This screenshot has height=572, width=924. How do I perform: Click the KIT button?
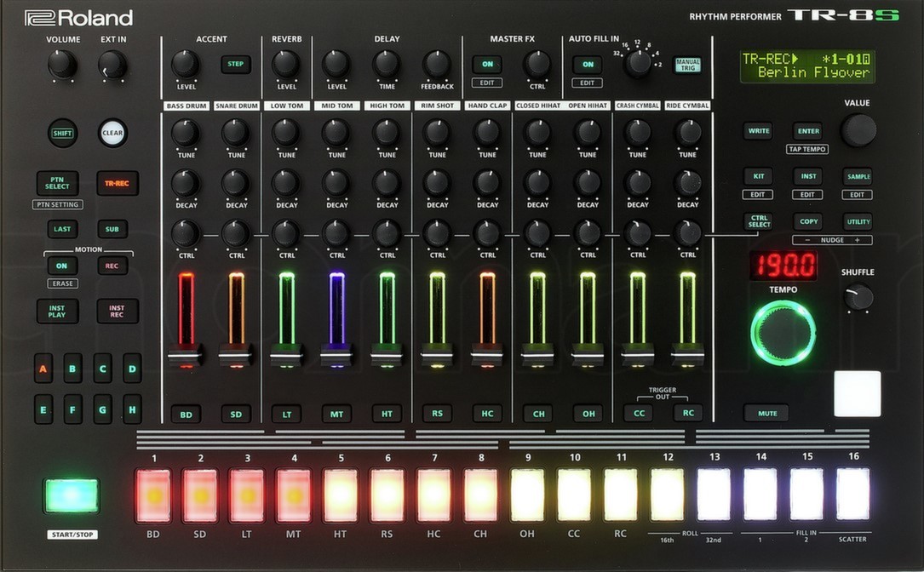click(x=759, y=176)
